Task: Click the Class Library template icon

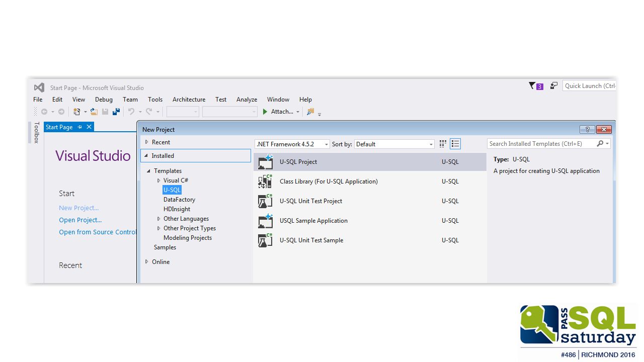Action: (x=265, y=182)
